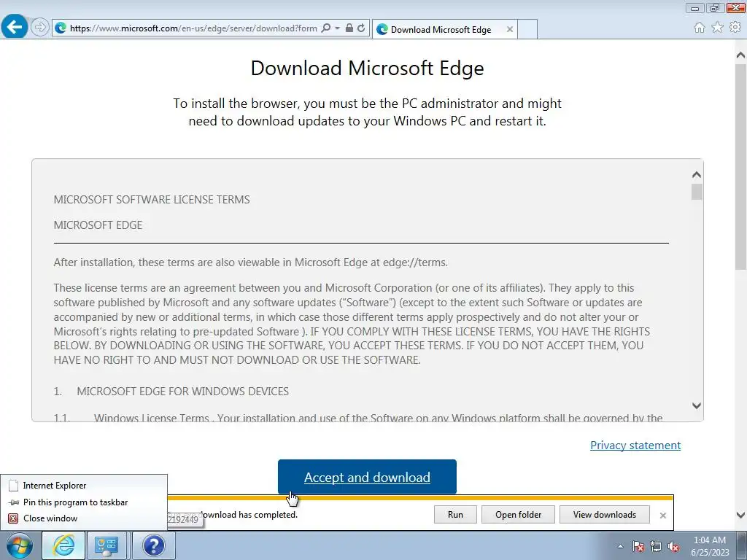Open the Tools gear icon
This screenshot has height=560, width=747.
(735, 28)
